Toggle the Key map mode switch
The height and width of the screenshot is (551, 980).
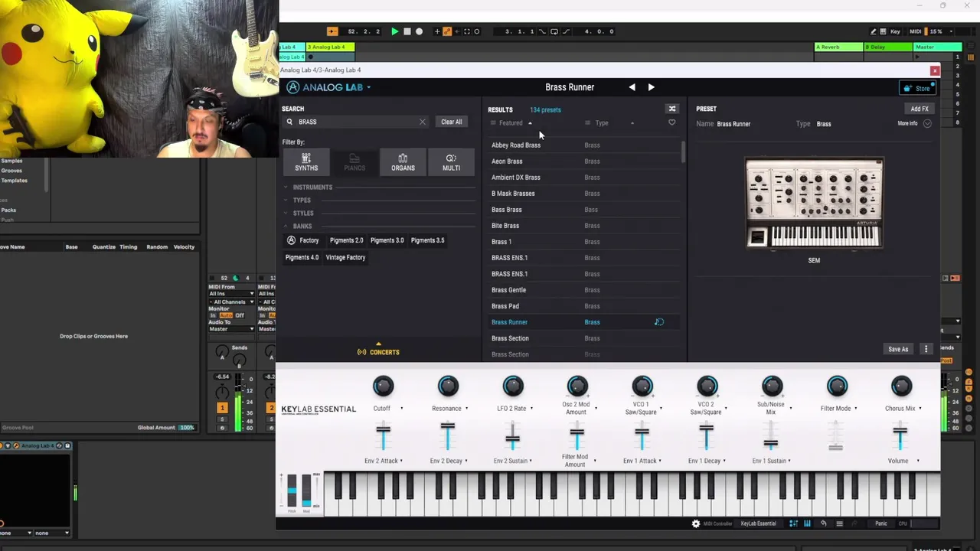[x=895, y=31]
